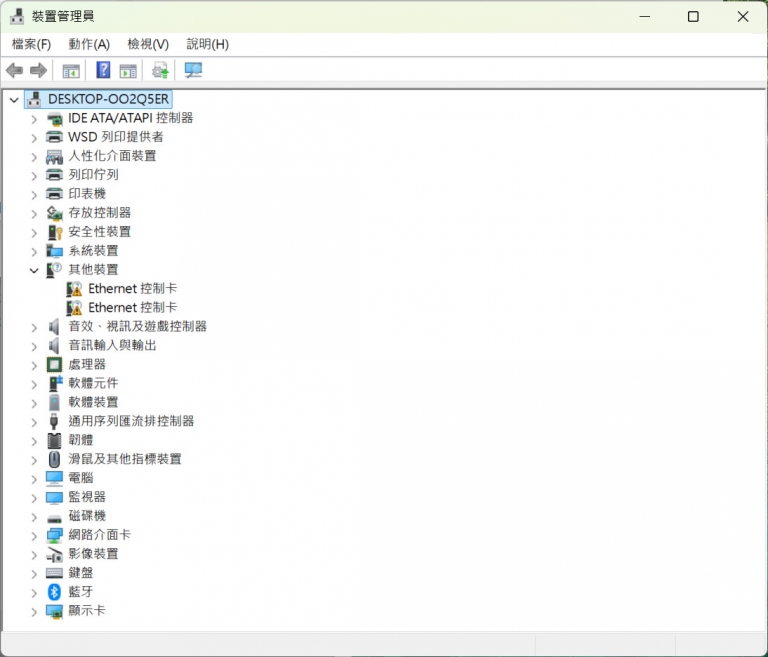The image size is (768, 657).
Task: Expand the 印表機 category
Action: point(34,195)
